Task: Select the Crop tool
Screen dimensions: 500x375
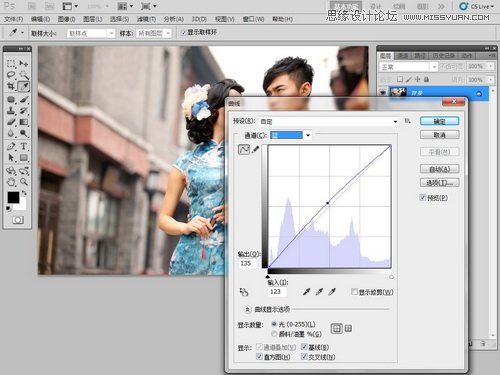Action: 11,87
